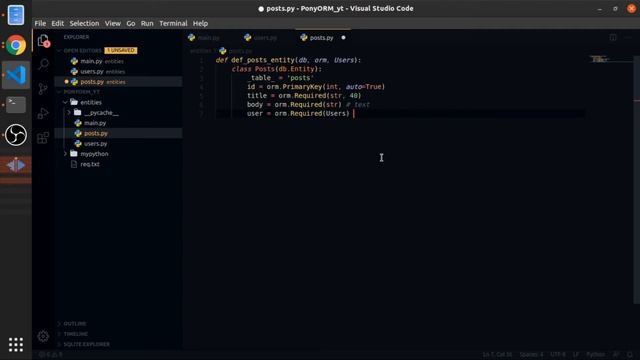
Task: Open the Search view in the activity bar
Action: (x=43, y=64)
